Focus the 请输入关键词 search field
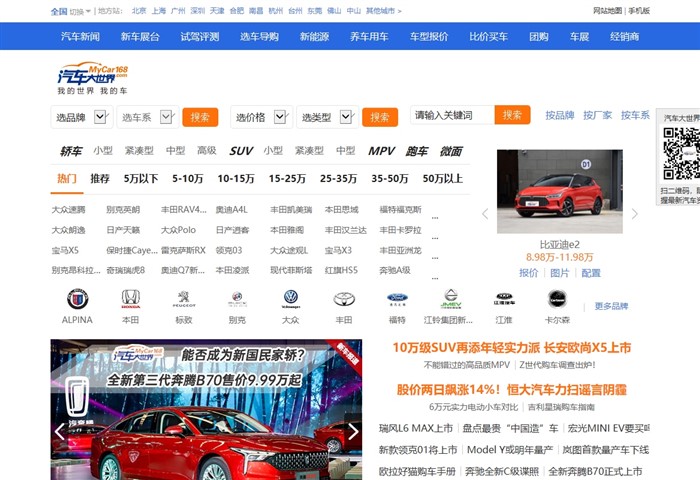Viewport: 700px width, 480px height. tap(452, 115)
